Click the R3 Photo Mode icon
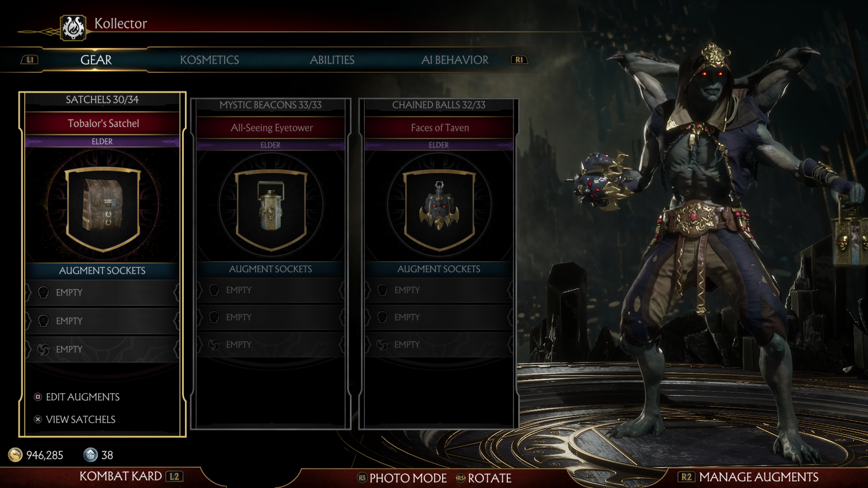The image size is (868, 488). [362, 478]
